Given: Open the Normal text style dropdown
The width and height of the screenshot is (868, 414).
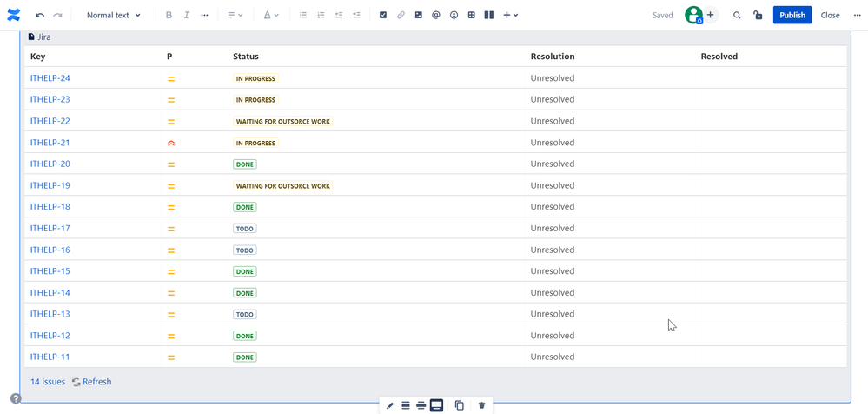Looking at the screenshot, I should 114,15.
